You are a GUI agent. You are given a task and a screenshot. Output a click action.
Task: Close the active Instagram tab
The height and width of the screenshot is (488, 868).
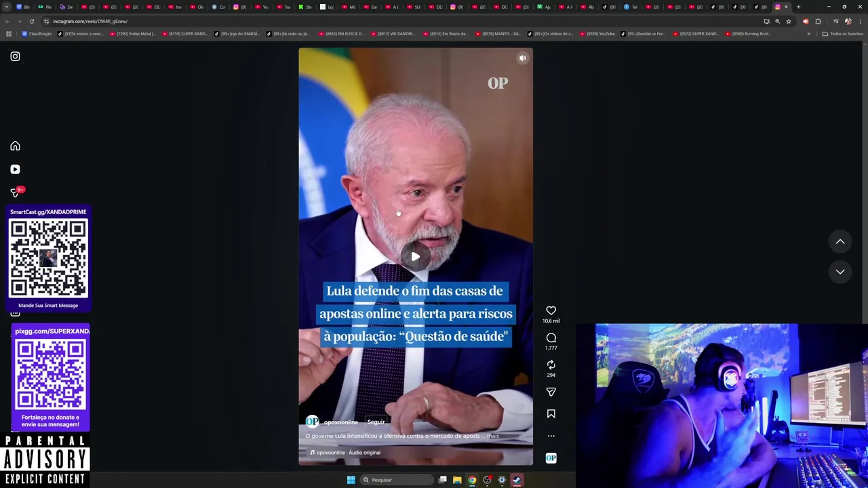coord(786,7)
